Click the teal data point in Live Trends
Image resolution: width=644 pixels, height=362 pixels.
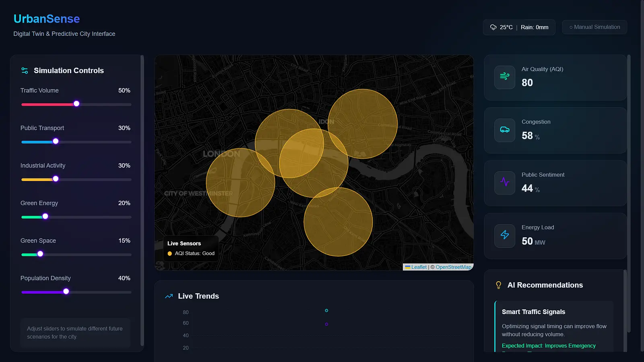326,311
